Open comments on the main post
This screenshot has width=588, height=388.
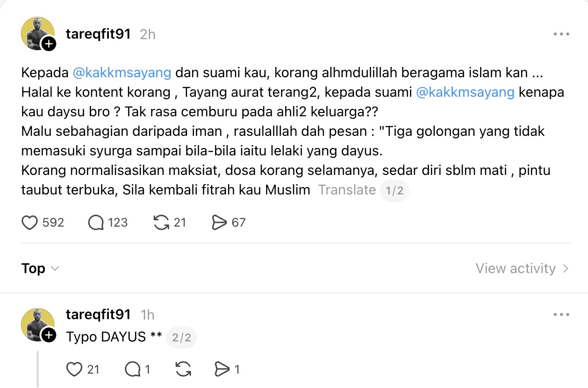tap(96, 223)
